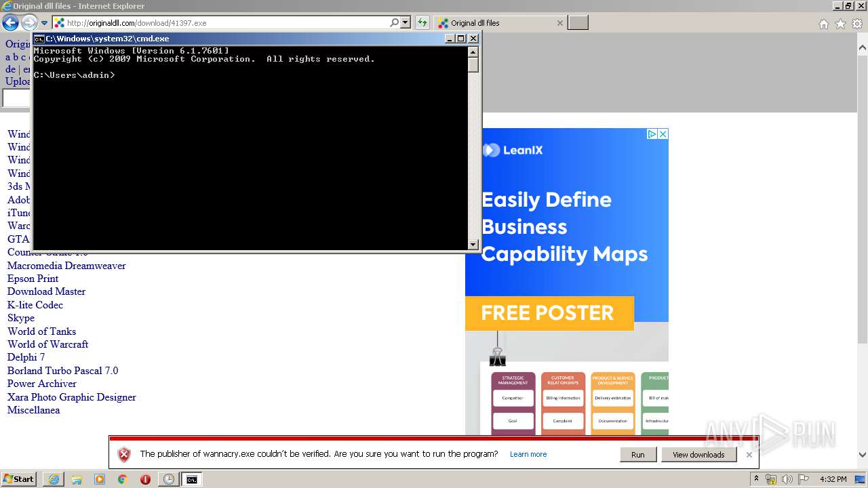The width and height of the screenshot is (868, 488).
Task: Click the cmd window scrollbar thumb
Action: coord(473,65)
